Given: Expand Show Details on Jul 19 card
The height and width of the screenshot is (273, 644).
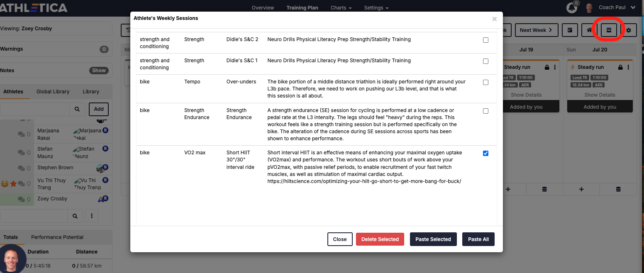Looking at the screenshot, I should [x=526, y=95].
